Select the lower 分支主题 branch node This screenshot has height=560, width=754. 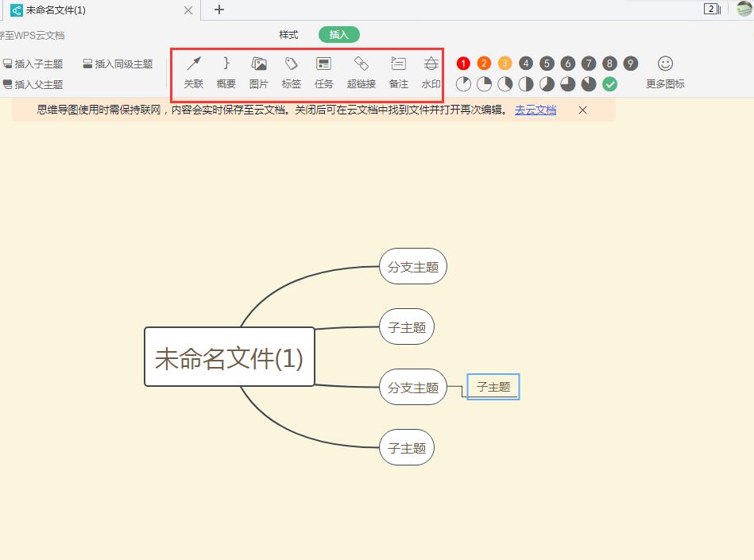click(413, 387)
